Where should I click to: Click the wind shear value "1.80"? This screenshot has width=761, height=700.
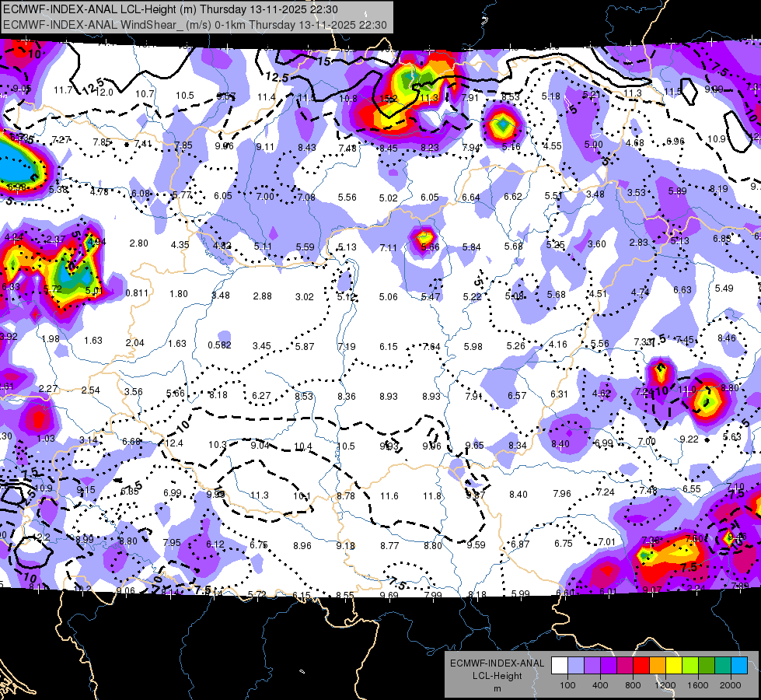[x=179, y=293]
